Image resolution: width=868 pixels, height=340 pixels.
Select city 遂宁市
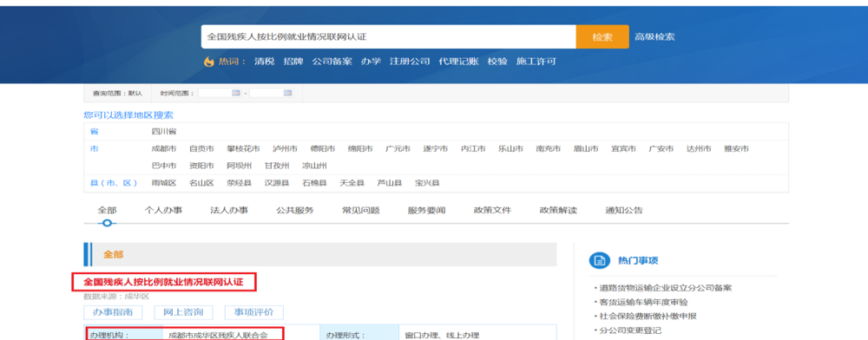click(436, 148)
